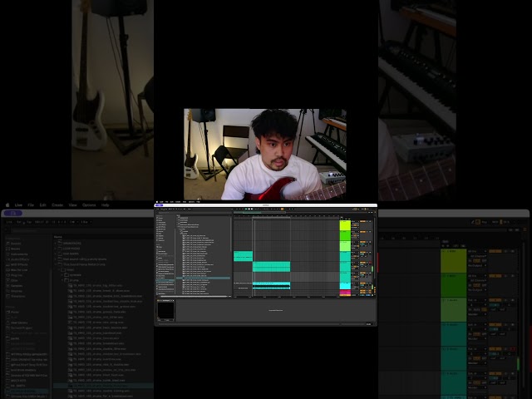Screen dimensions: 532x399
Task: Select the large yellow-green track header in the blurred right background
Action: click(x=454, y=260)
